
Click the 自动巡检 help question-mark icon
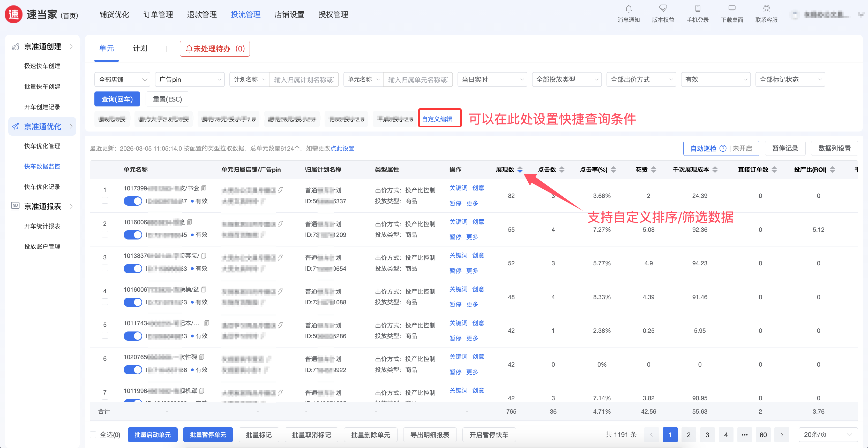pyautogui.click(x=723, y=149)
